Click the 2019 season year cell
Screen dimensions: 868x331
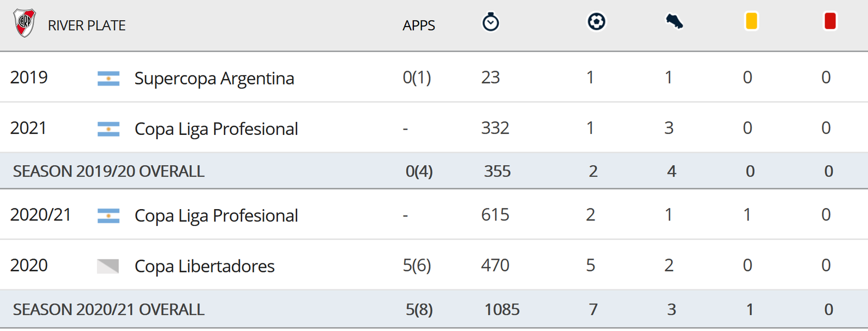coord(29,77)
